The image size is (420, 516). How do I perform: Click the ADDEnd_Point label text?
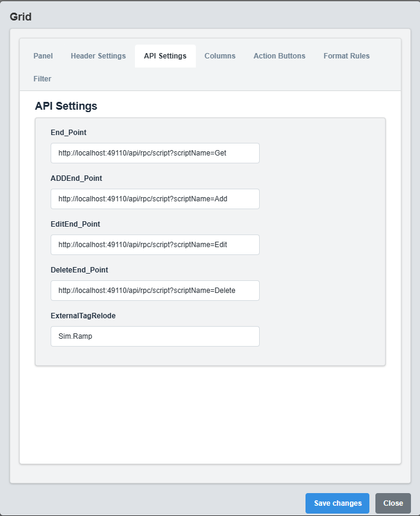point(76,178)
